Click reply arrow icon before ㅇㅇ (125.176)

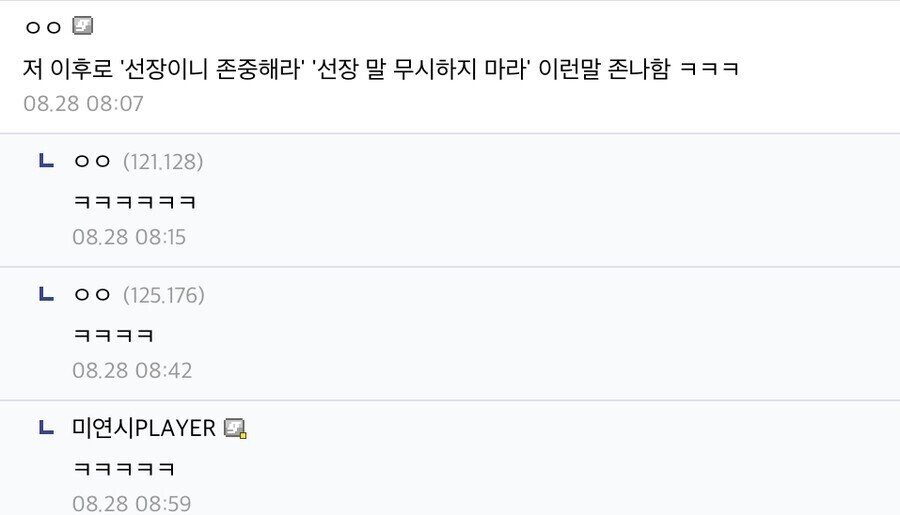click(x=45, y=295)
